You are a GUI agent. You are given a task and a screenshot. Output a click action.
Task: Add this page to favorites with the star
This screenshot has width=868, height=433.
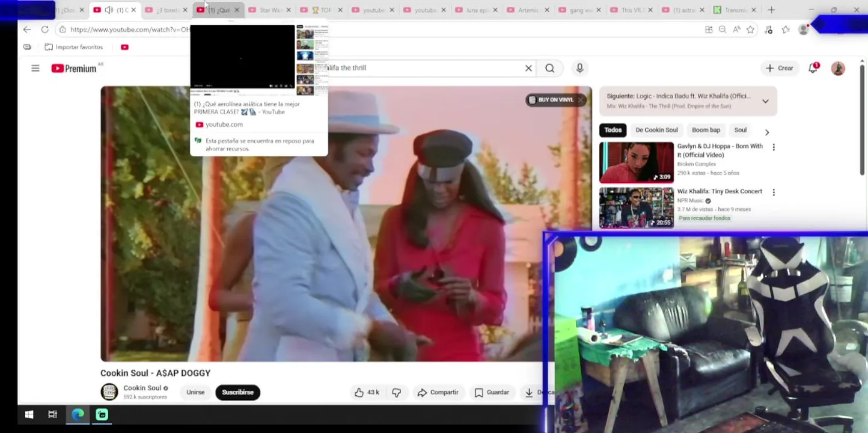coord(750,29)
